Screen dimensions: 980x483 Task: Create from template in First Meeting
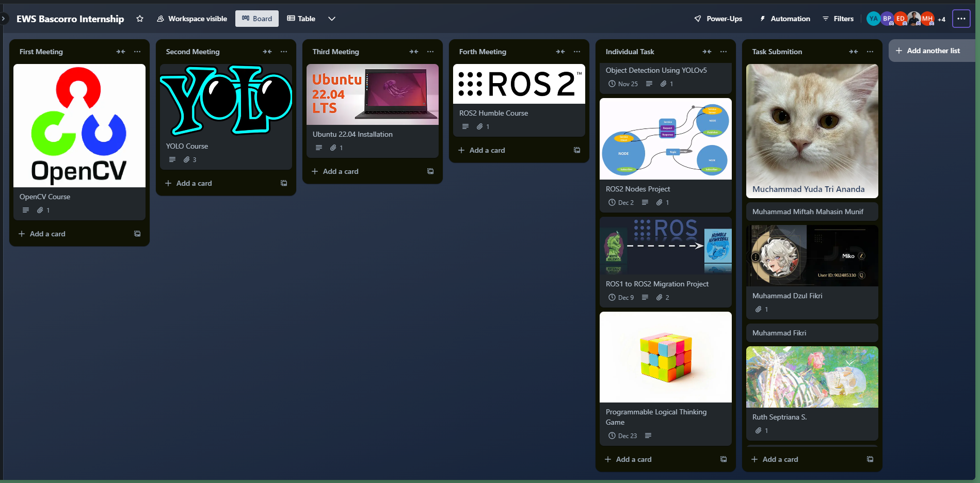(137, 234)
